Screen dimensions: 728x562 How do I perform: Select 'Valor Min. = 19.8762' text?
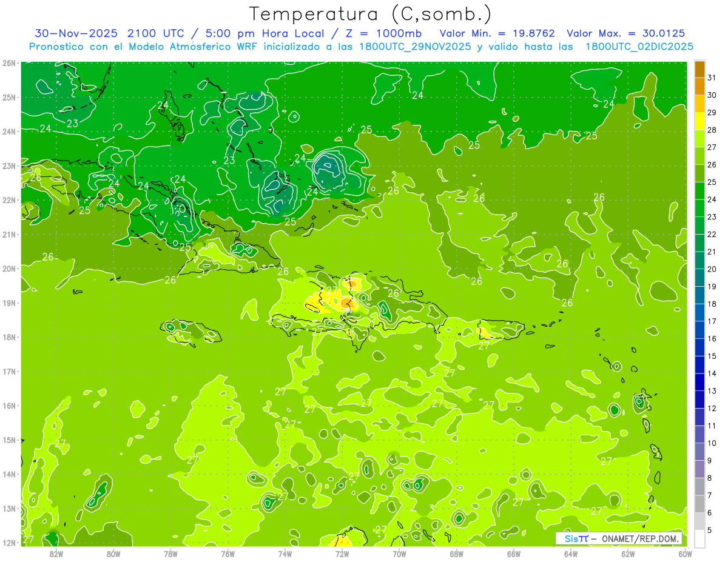tap(497, 33)
